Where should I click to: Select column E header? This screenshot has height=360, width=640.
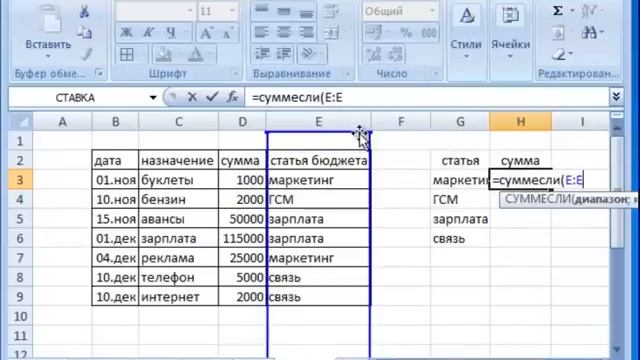tap(318, 122)
